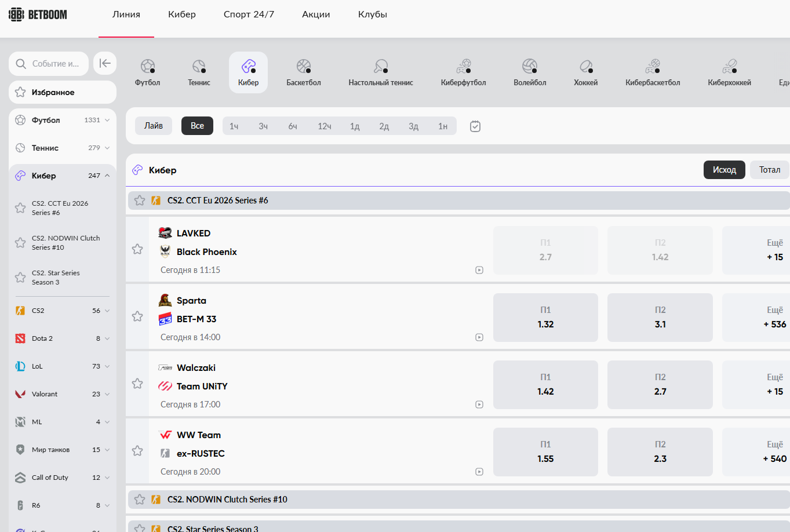This screenshot has height=532, width=790.
Task: Collapse the Кибер sidebar section chevron
Action: click(x=107, y=176)
